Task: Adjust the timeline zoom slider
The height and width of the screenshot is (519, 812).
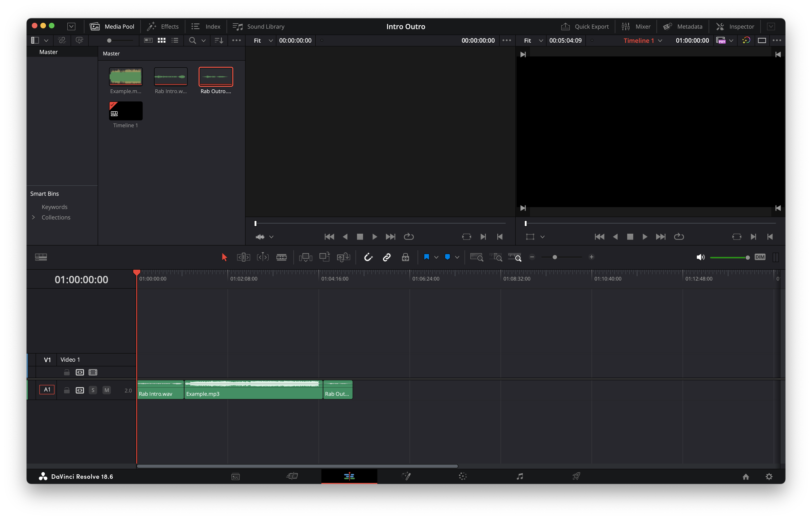Action: [555, 257]
